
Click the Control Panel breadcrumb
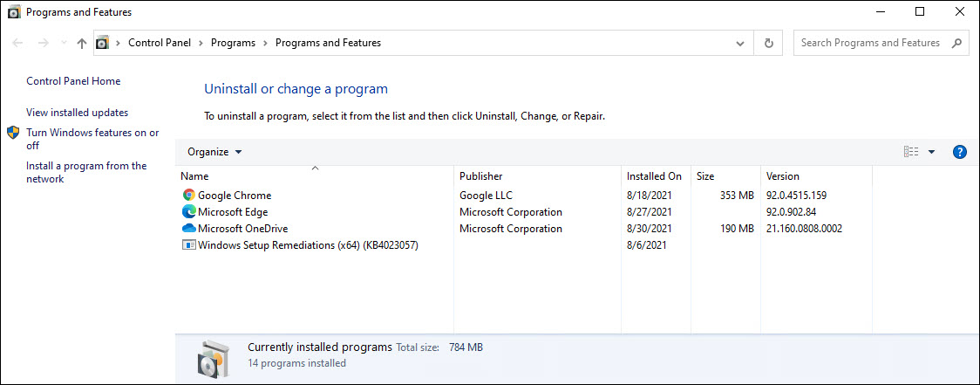pyautogui.click(x=160, y=43)
